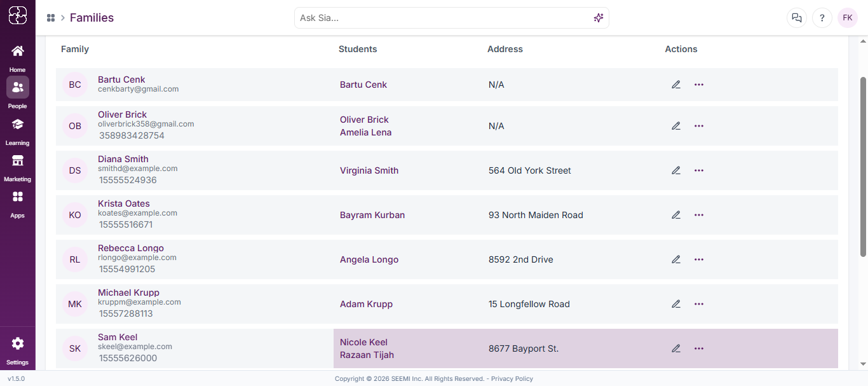Click the scrollbar down arrow

[x=863, y=364]
